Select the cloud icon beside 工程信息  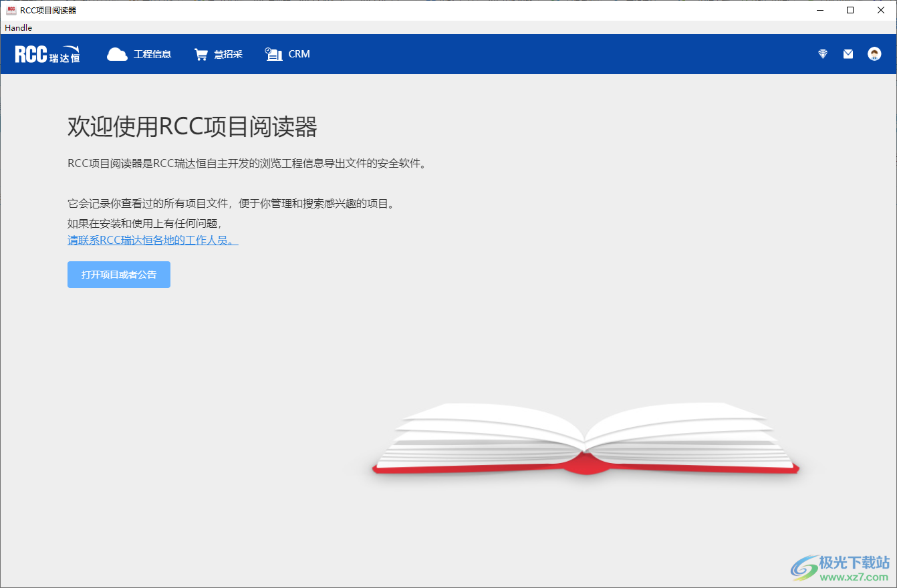pyautogui.click(x=118, y=53)
